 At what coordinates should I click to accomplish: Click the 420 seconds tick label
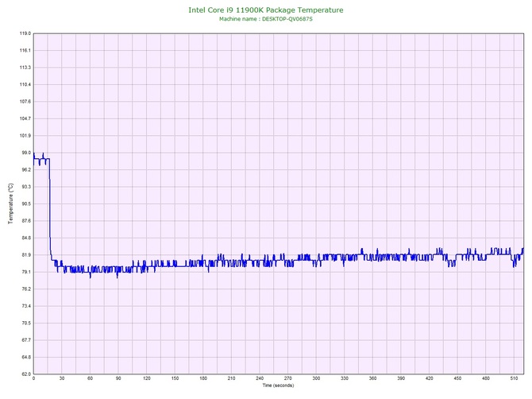(430, 378)
